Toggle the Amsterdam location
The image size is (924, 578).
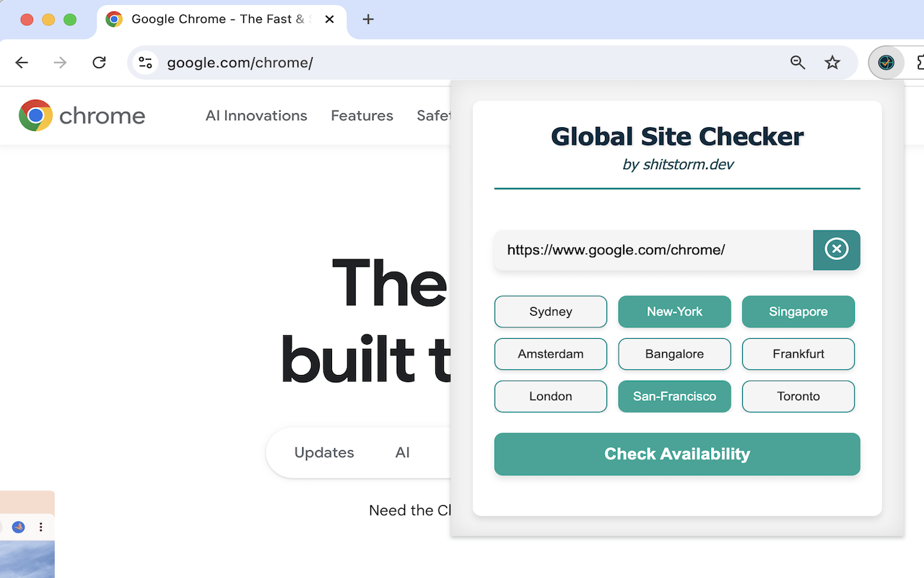coord(551,354)
